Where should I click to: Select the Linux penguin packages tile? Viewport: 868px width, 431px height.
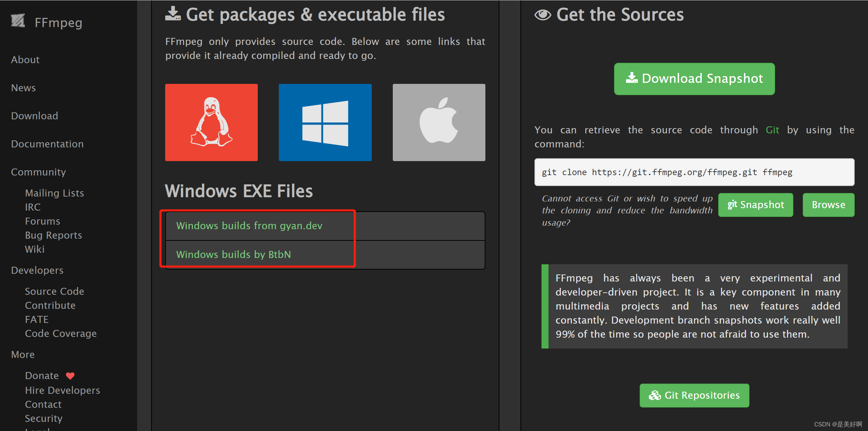(x=211, y=122)
